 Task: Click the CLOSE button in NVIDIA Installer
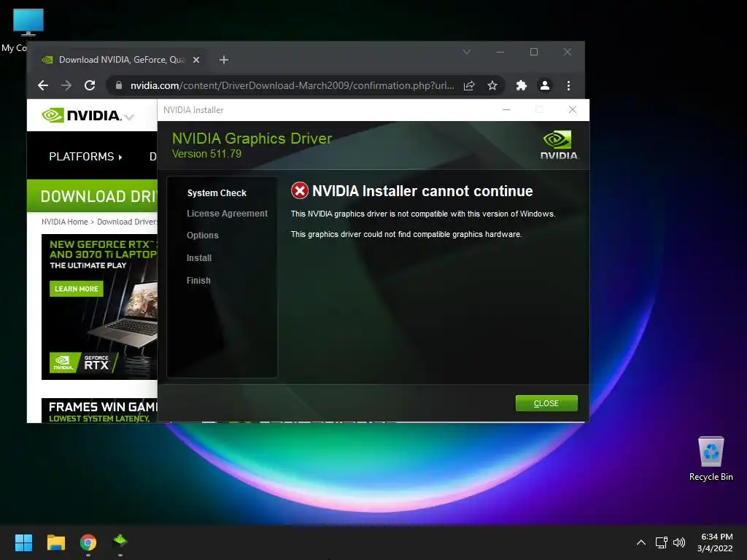[546, 403]
